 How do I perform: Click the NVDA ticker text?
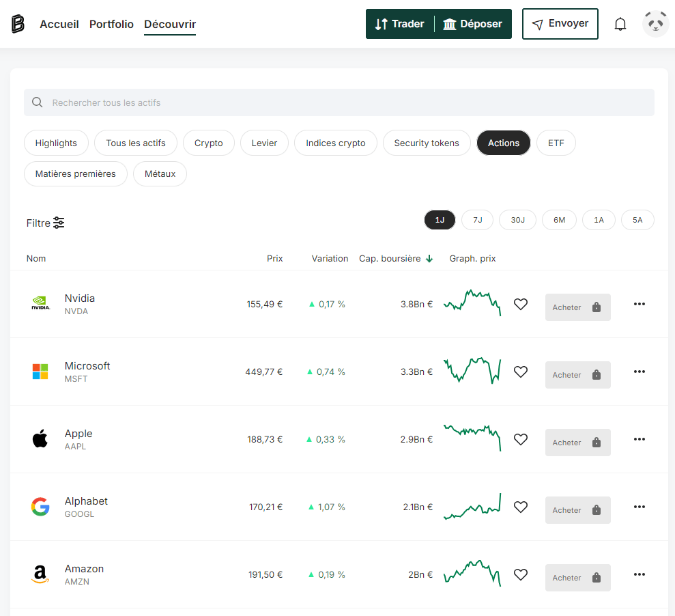point(76,311)
